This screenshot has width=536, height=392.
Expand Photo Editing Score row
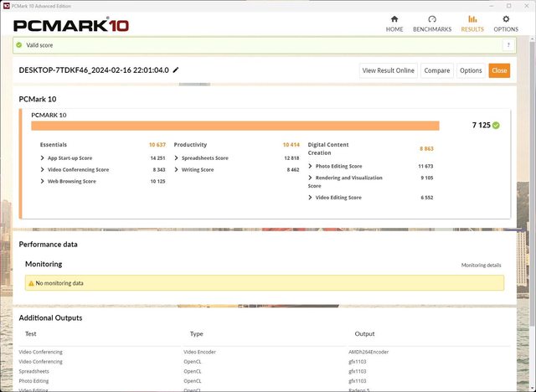311,166
